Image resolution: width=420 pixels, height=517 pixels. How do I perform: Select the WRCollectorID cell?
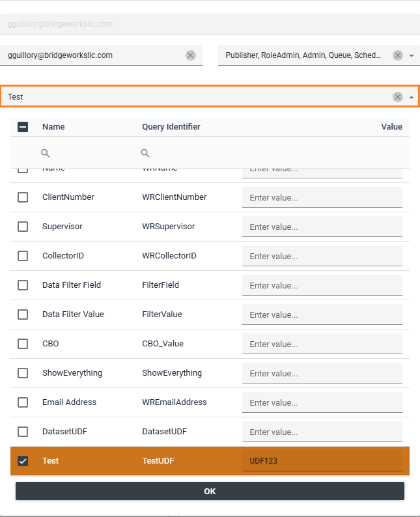point(169,256)
